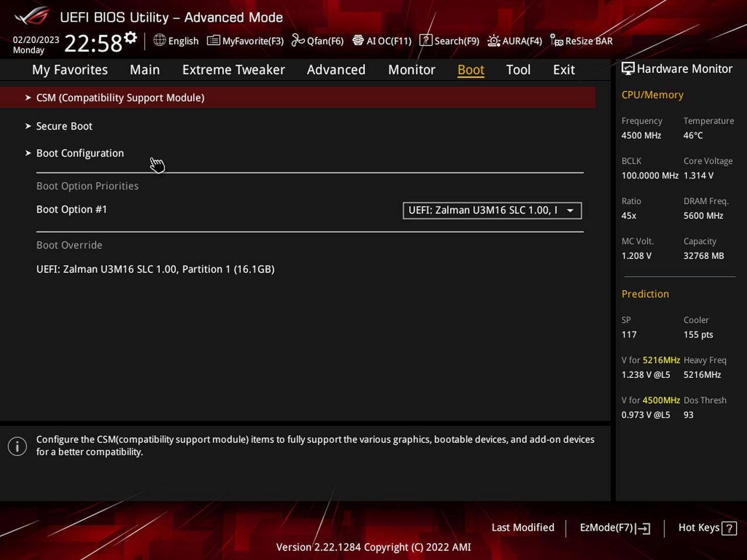Click Last Modified button
This screenshot has width=747, height=560.
coord(523,527)
